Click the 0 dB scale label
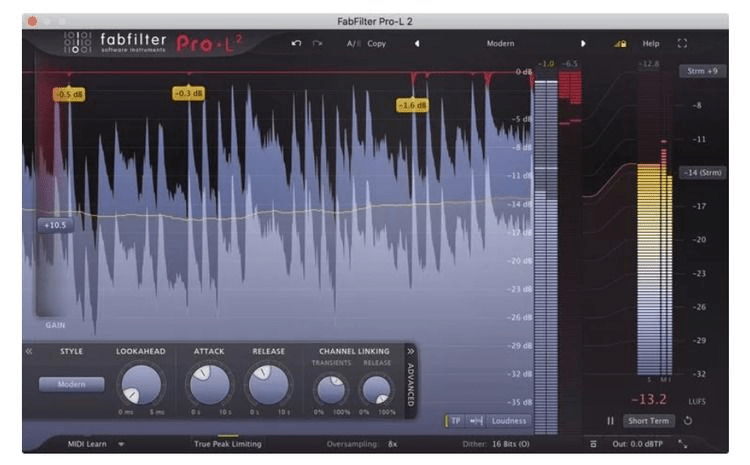Screen dimensions: 750x465 click(523, 72)
